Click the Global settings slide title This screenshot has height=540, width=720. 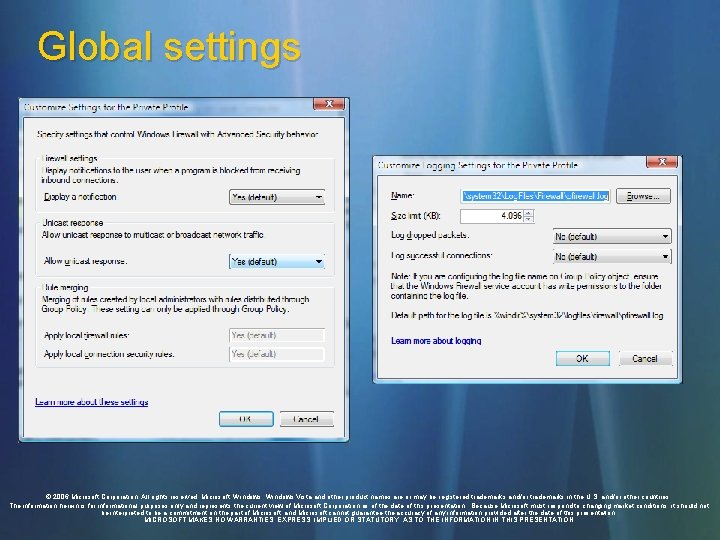click(x=169, y=47)
